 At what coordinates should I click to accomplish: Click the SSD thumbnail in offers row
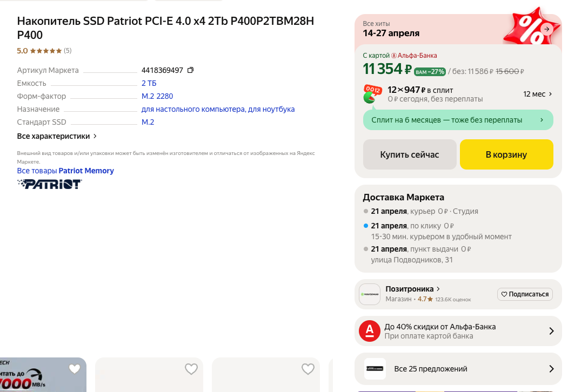pyautogui.click(x=375, y=369)
